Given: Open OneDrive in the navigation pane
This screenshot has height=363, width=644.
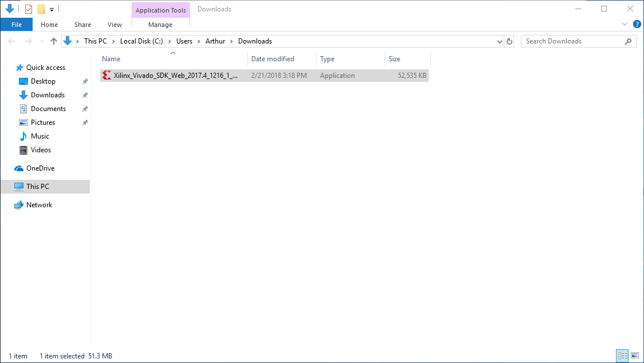Looking at the screenshot, I should point(40,168).
